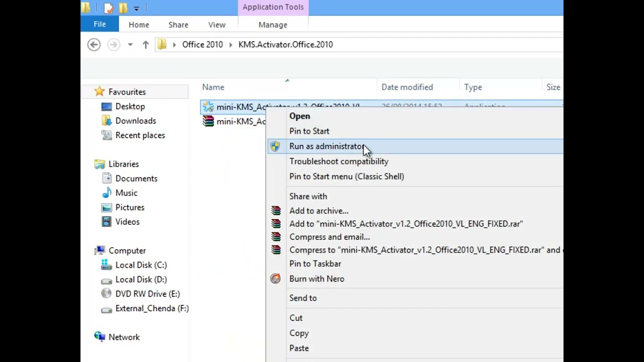
Task: Sort files by the Size column header
Action: pos(553,87)
